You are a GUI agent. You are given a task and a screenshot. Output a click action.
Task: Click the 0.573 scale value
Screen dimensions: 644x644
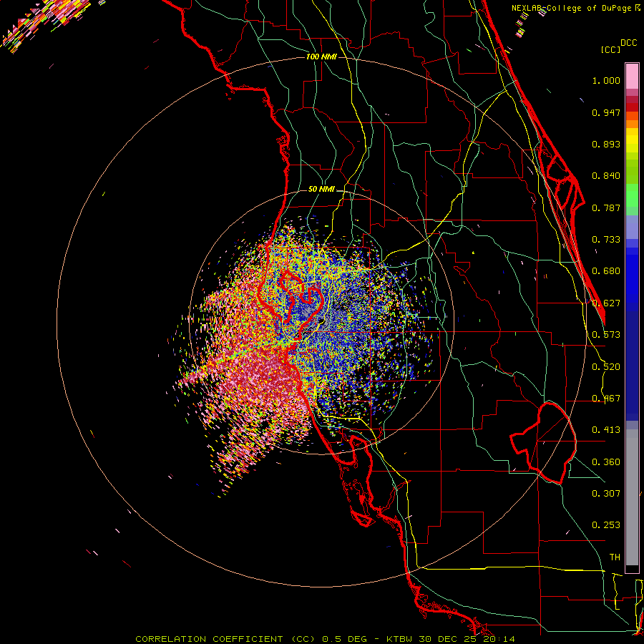[606, 335]
